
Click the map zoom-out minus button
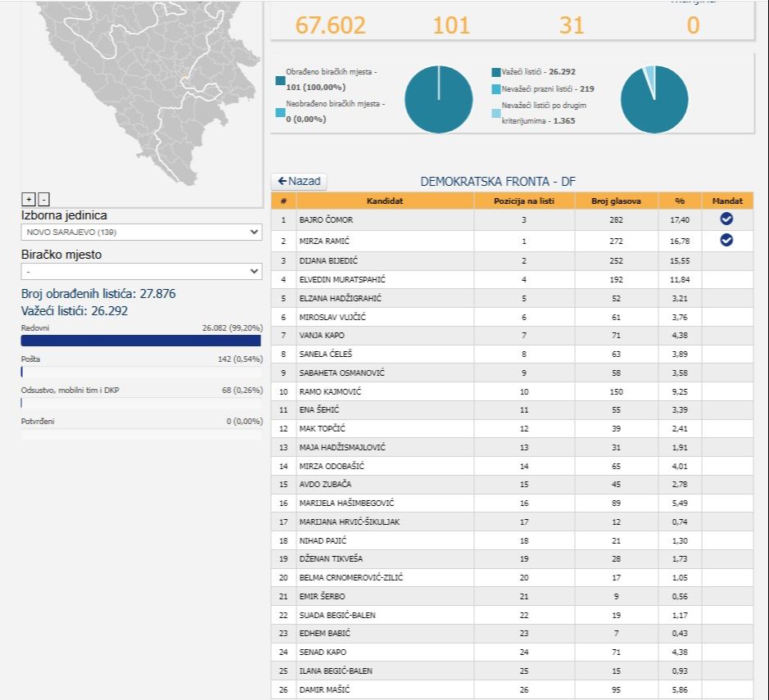click(x=43, y=200)
